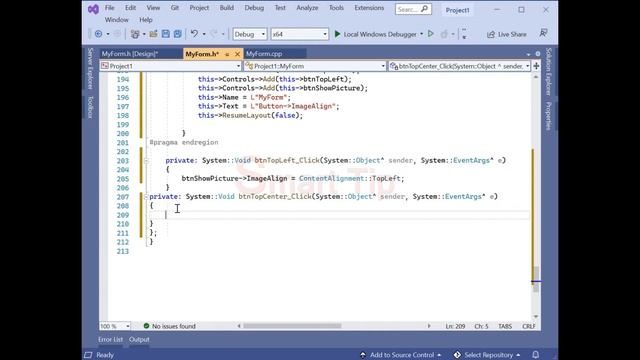640x360 pixels.
Task: Open the tab well settings gear icon
Action: point(538,54)
